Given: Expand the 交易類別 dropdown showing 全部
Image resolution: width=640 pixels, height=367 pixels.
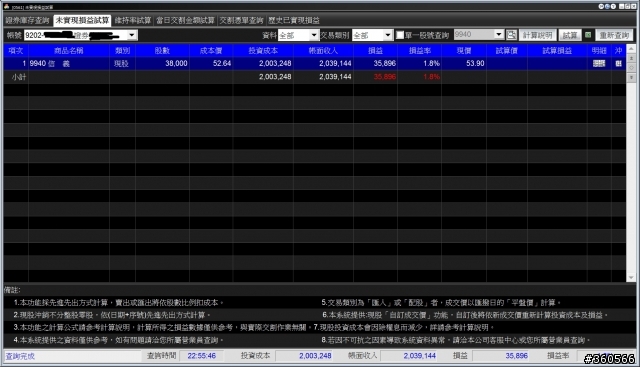Looking at the screenshot, I should point(388,35).
